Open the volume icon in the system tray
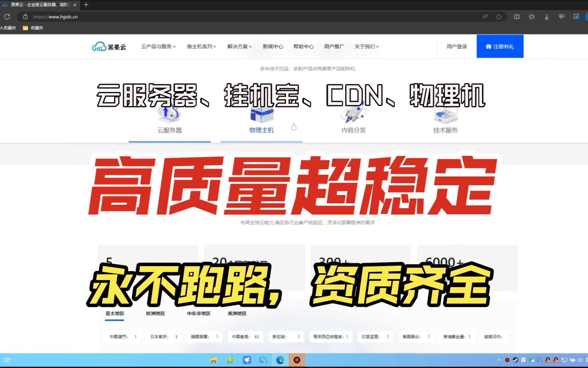 pos(580,360)
